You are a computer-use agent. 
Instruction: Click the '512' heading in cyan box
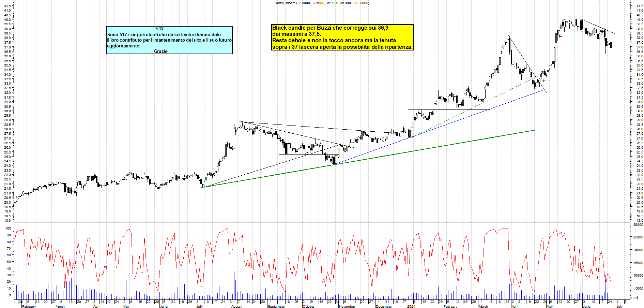click(160, 29)
